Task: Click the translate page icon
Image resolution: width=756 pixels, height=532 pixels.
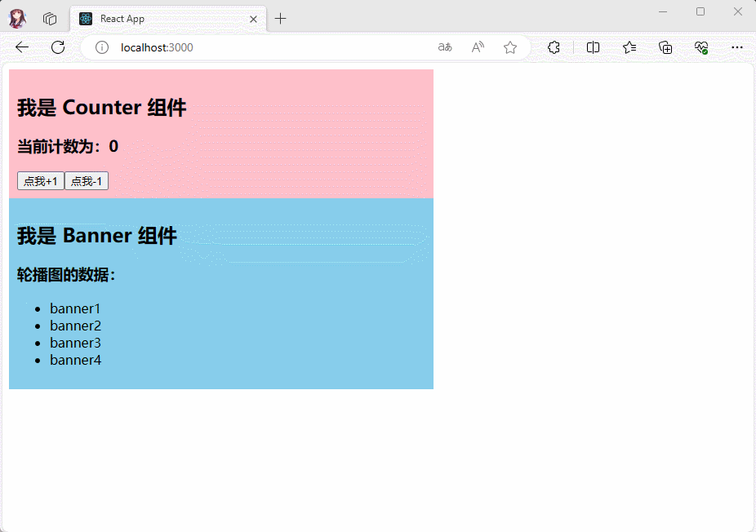Action: (x=445, y=47)
